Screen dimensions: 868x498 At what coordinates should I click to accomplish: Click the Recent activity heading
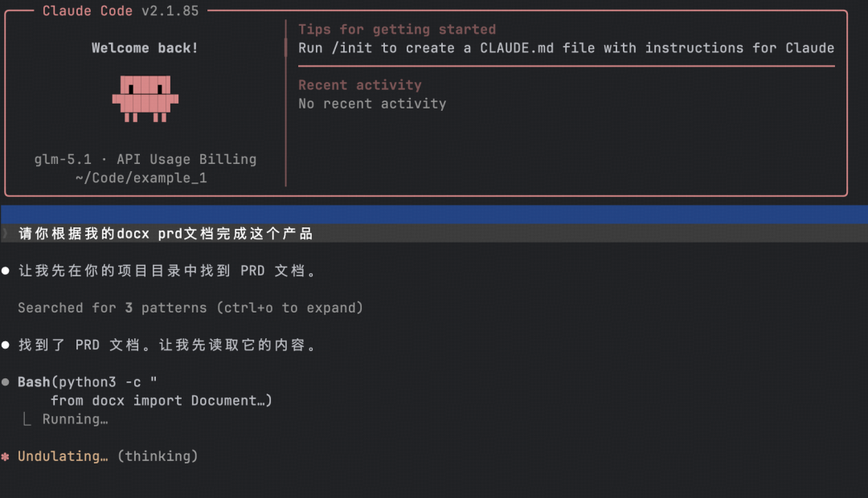[359, 85]
